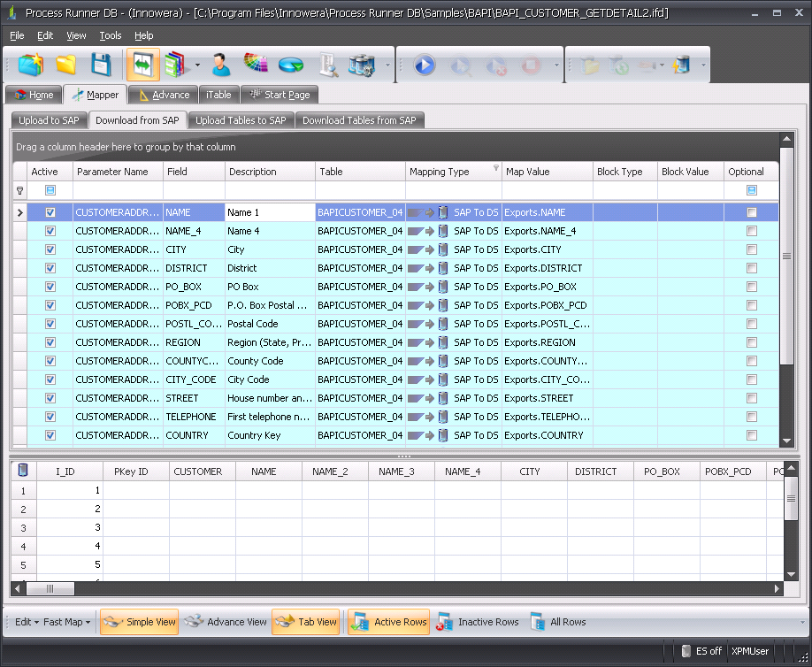The image size is (812, 667).
Task: Uncheck Active checkbox for CITY row
Action: click(x=50, y=249)
